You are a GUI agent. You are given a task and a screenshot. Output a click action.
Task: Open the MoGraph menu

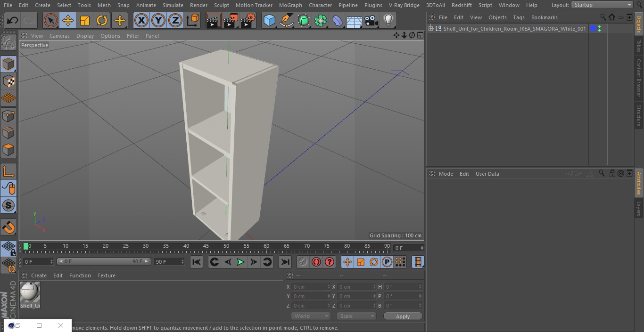point(290,5)
